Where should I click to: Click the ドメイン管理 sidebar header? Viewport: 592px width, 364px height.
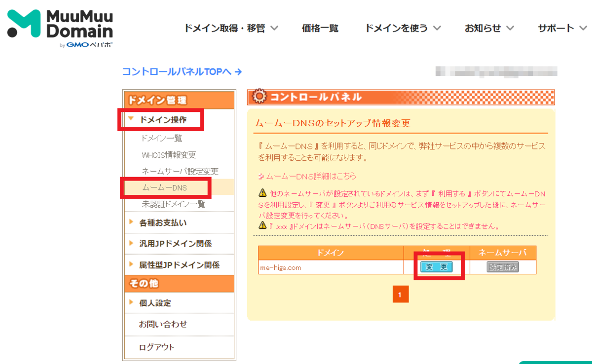pos(179,100)
